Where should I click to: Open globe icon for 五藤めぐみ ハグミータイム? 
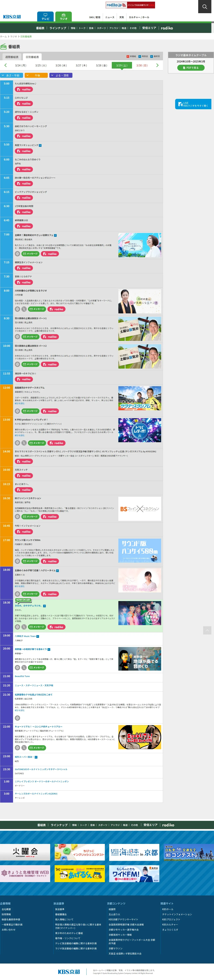[x=17, y=594]
